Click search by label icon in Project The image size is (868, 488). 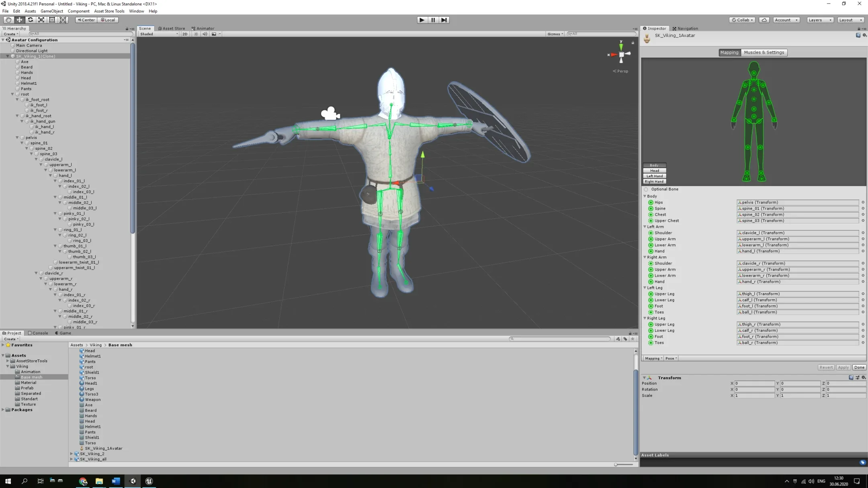[625, 339]
